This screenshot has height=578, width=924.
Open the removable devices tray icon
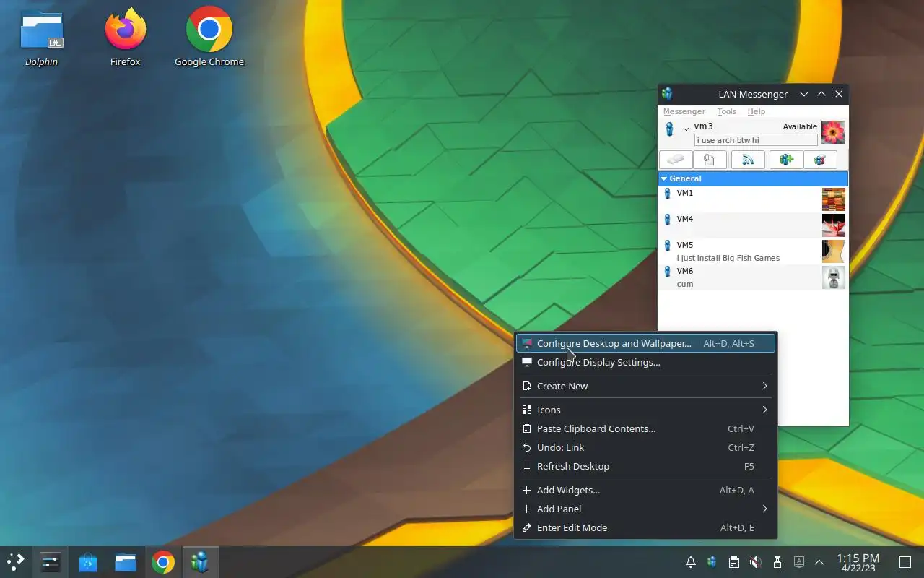click(x=777, y=562)
